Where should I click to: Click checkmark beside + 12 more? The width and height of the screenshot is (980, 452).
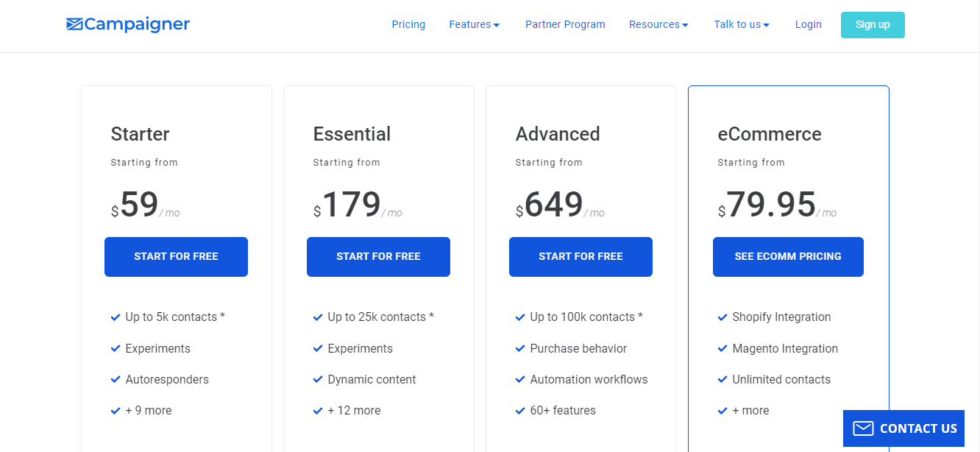tap(318, 411)
